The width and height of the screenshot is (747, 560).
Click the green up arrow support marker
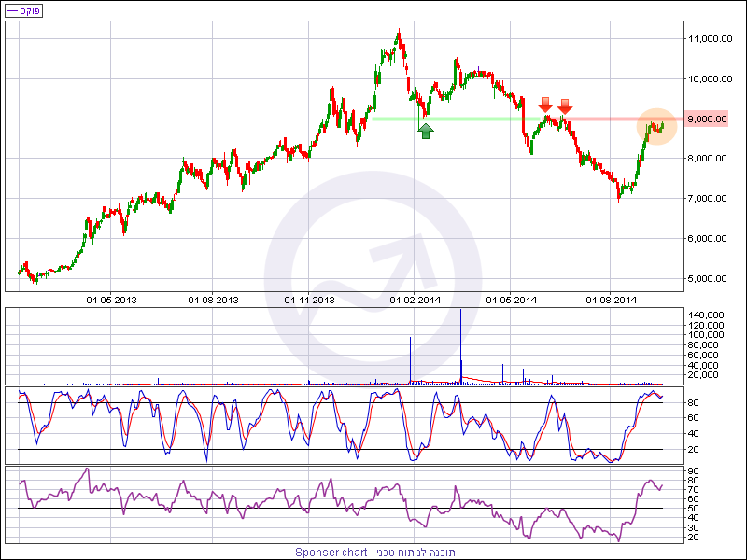tap(426, 131)
